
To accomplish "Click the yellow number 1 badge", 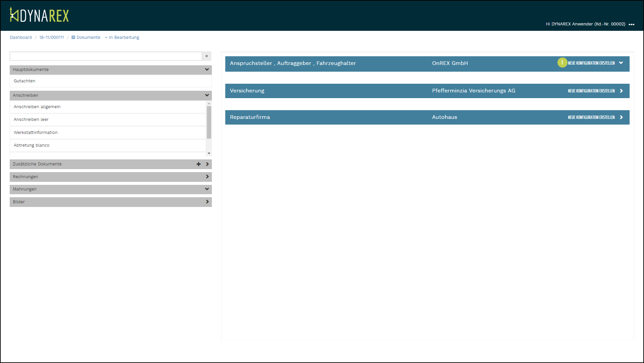I will click(562, 63).
